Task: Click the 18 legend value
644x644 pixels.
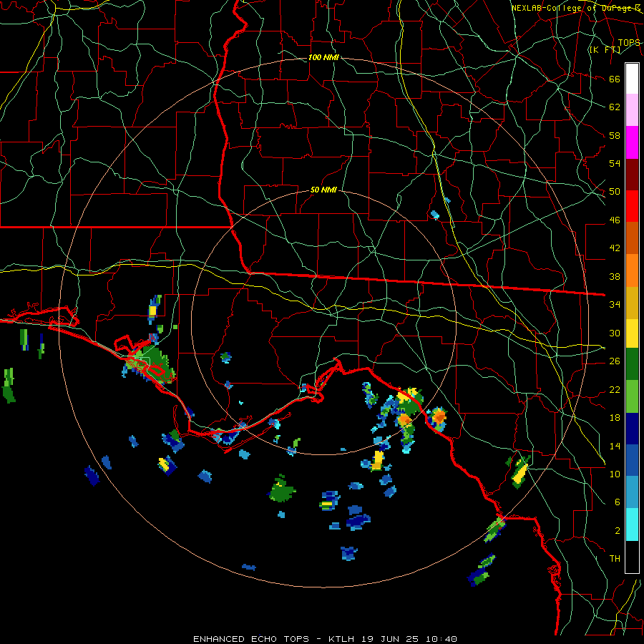Action: pos(615,418)
